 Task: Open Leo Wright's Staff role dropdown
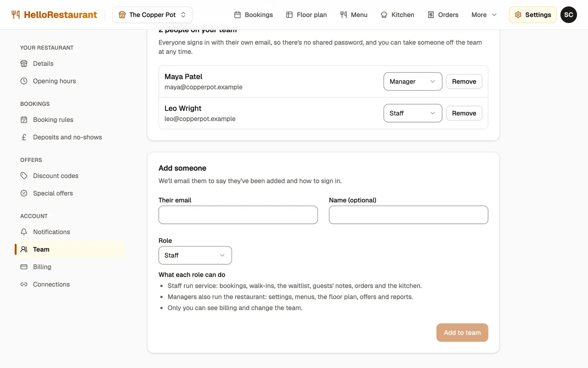pyautogui.click(x=413, y=113)
